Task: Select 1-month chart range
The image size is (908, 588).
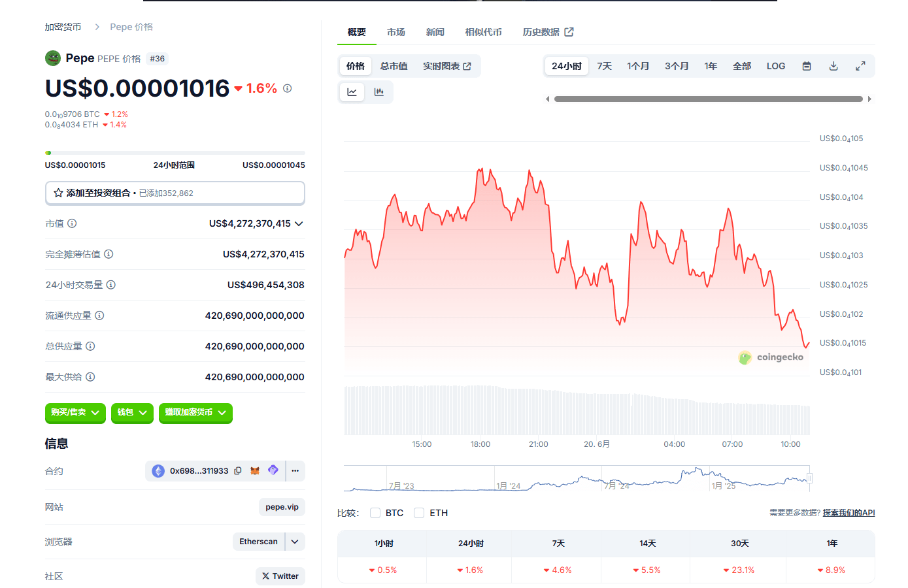Action: coord(639,66)
